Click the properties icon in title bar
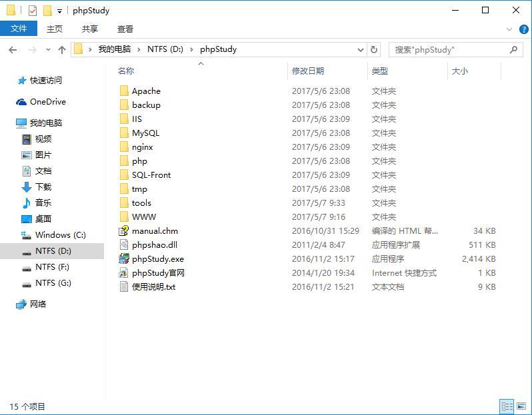The height and width of the screenshot is (415, 532). pyautogui.click(x=33, y=11)
